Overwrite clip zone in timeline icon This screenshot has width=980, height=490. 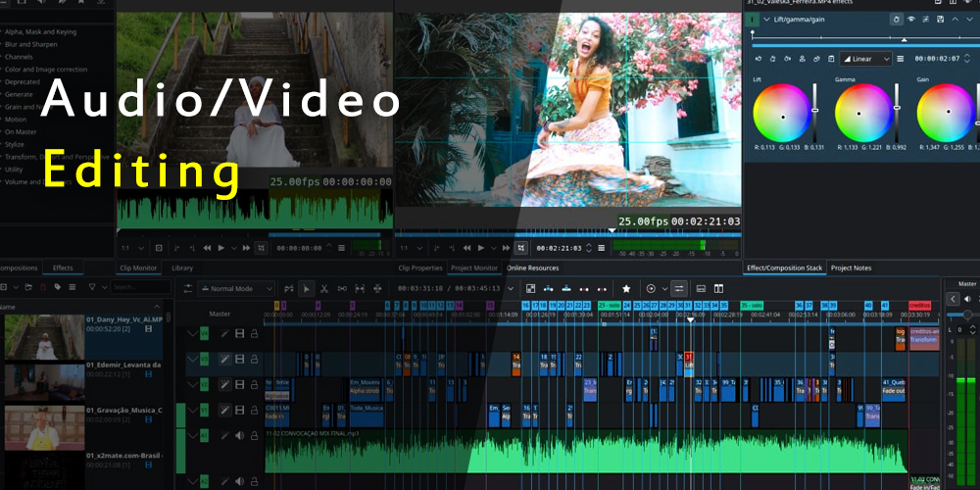pyautogui.click(x=566, y=289)
